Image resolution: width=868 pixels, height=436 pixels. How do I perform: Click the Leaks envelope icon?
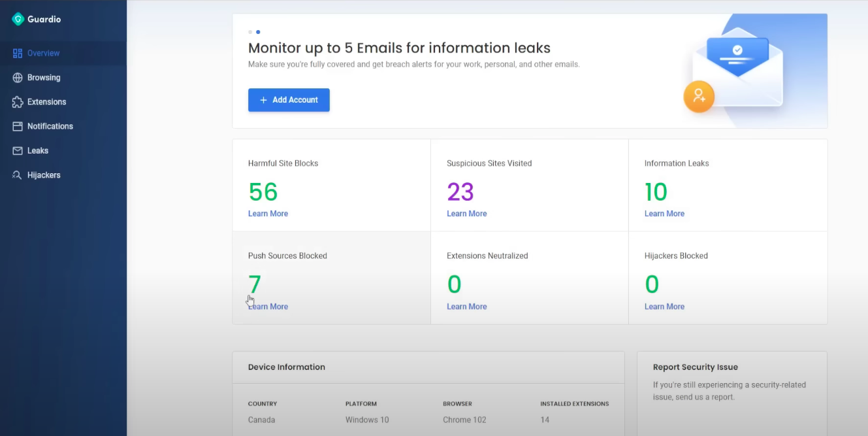(18, 151)
